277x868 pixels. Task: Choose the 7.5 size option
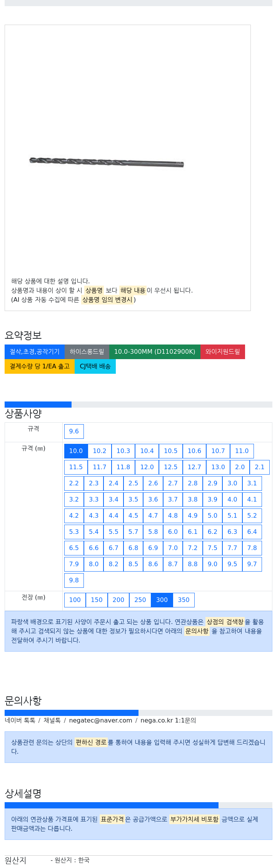[x=212, y=548]
